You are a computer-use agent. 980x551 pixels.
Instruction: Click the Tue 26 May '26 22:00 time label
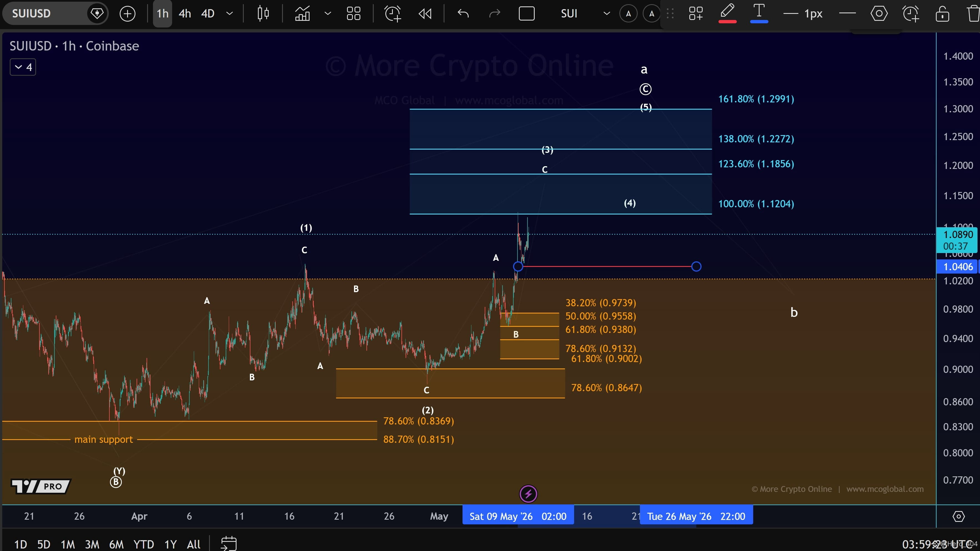pyautogui.click(x=696, y=516)
